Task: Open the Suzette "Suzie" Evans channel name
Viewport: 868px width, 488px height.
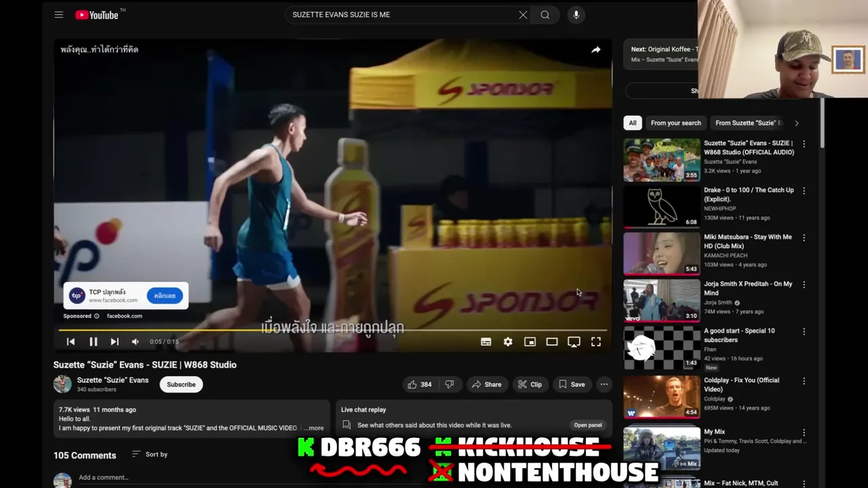Action: coord(113,380)
